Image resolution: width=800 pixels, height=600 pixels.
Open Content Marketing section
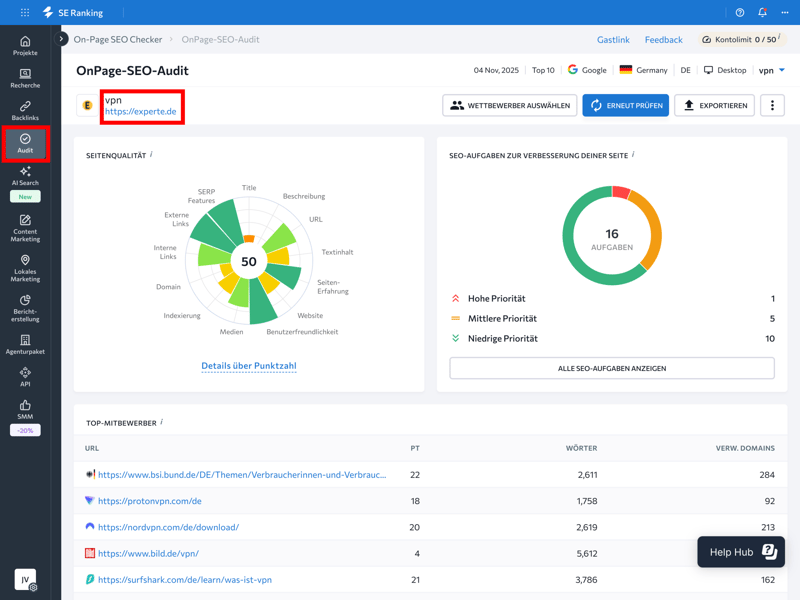[25, 228]
